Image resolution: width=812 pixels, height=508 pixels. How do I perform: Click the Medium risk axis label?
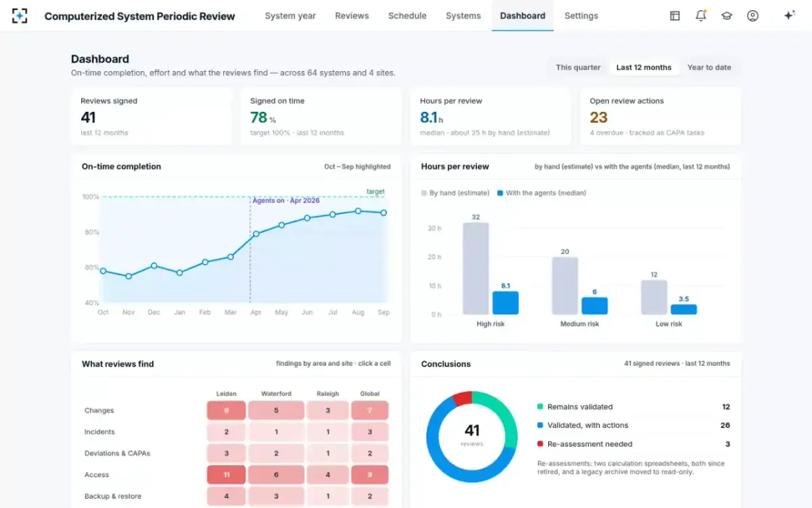(580, 324)
